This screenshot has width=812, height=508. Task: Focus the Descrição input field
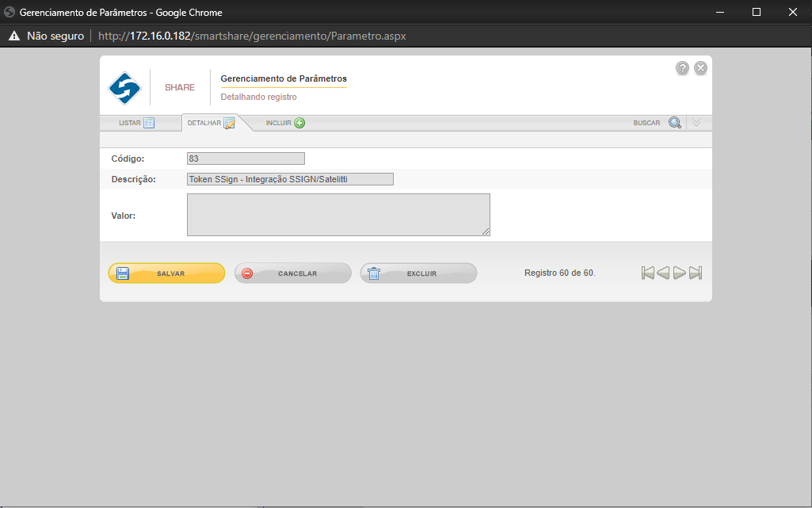click(x=290, y=179)
